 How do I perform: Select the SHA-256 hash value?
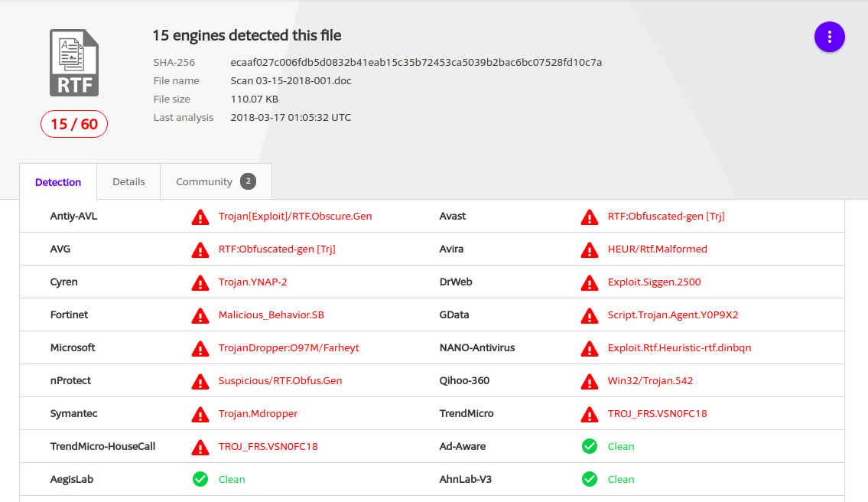point(416,62)
